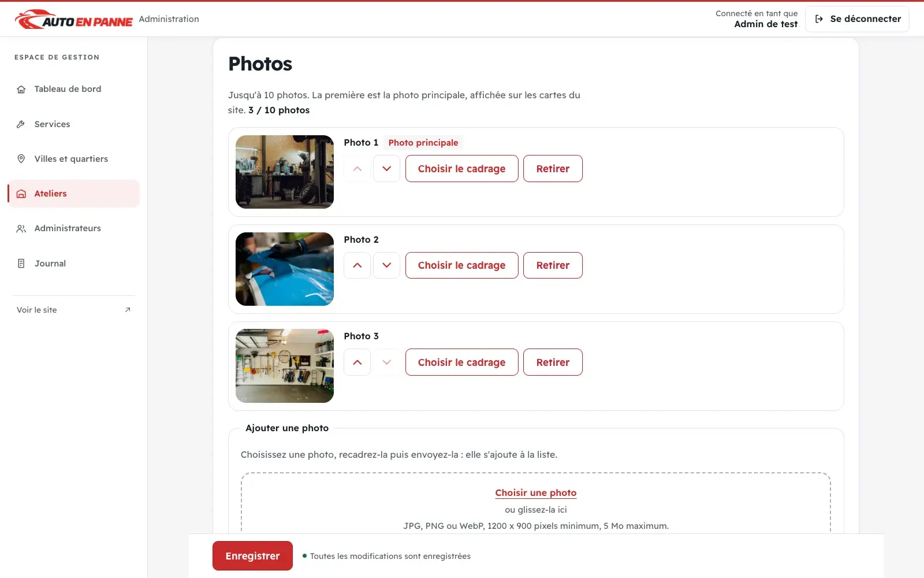This screenshot has width=924, height=578.
Task: Click the external link arrow beside Voir le site
Action: 128,310
